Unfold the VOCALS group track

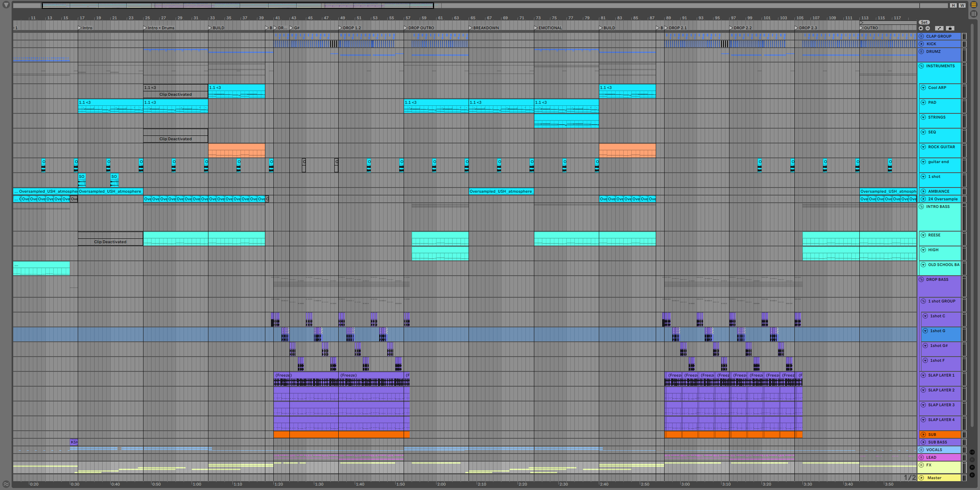[921, 450]
